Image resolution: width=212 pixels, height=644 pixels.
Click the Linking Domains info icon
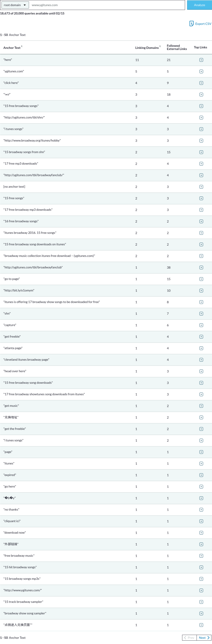[x=160, y=46]
